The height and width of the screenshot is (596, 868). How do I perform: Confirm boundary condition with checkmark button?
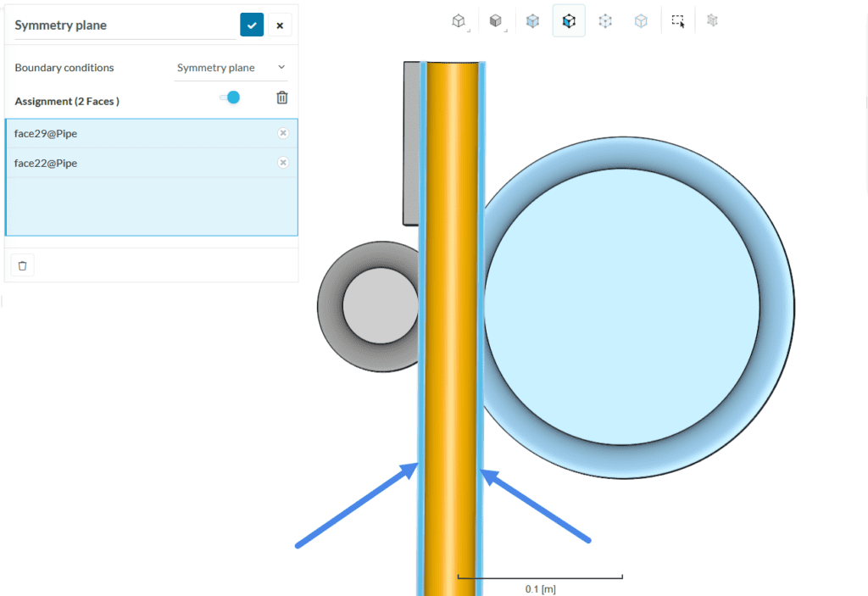tap(252, 25)
